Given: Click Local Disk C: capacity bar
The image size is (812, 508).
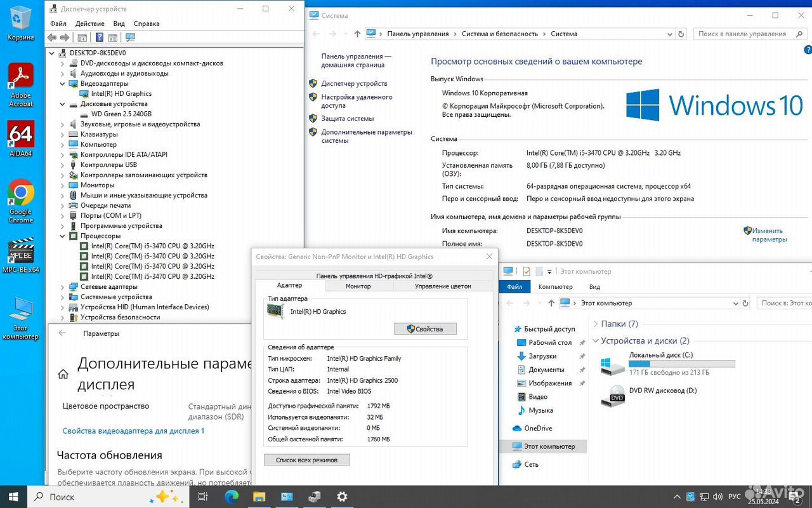Looking at the screenshot, I should [x=682, y=364].
